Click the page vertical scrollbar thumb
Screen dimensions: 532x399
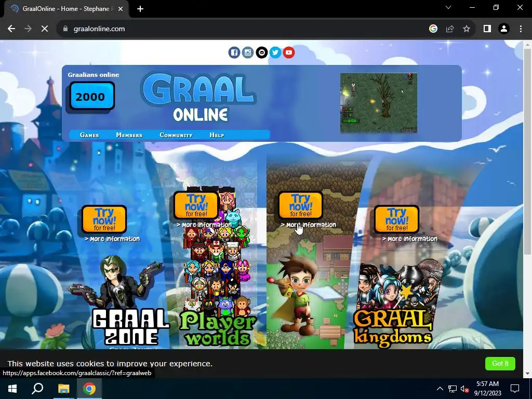pyautogui.click(x=527, y=151)
